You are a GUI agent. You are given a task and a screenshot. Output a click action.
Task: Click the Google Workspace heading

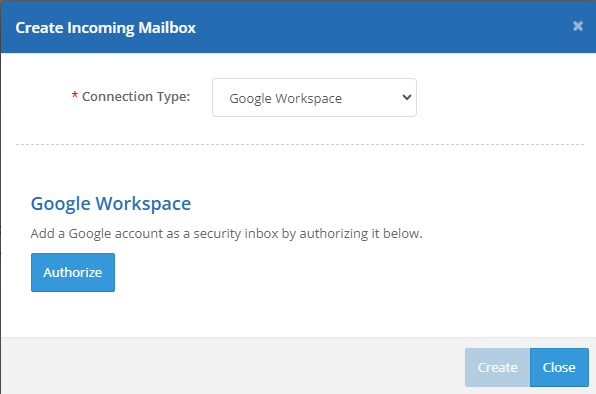pos(111,204)
